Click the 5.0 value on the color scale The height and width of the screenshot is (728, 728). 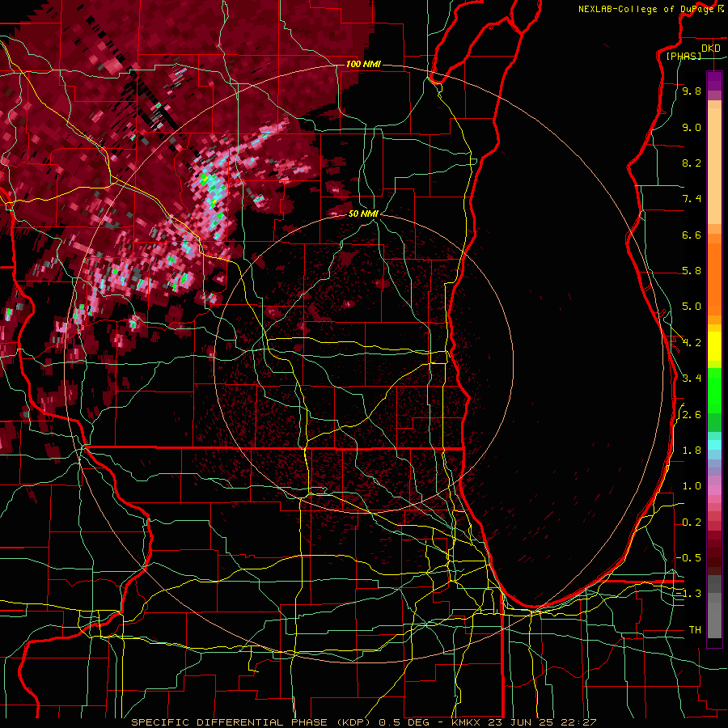pos(692,307)
